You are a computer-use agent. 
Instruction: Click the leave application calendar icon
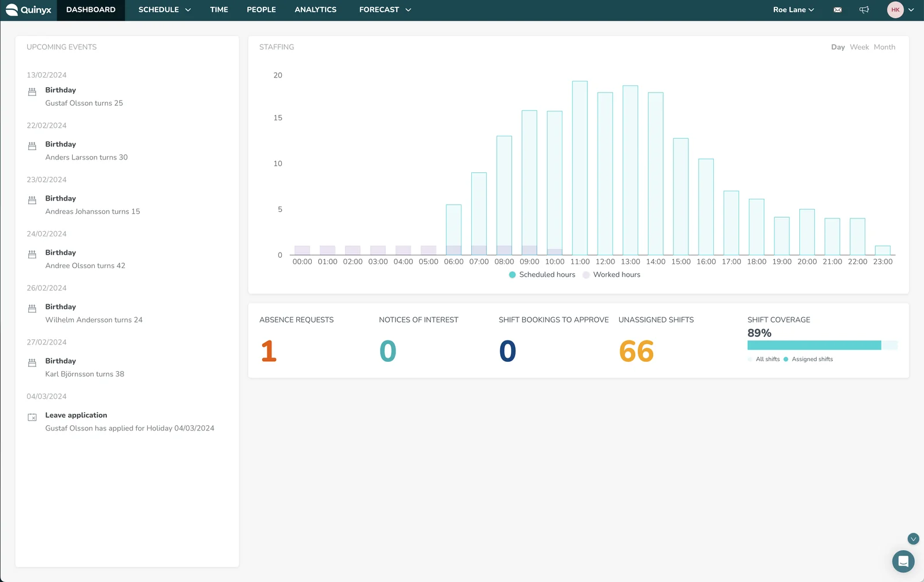(x=32, y=417)
